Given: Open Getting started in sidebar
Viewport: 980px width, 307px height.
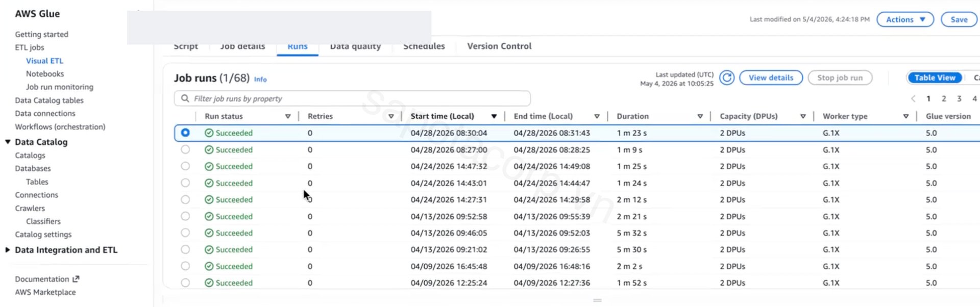Looking at the screenshot, I should point(41,34).
